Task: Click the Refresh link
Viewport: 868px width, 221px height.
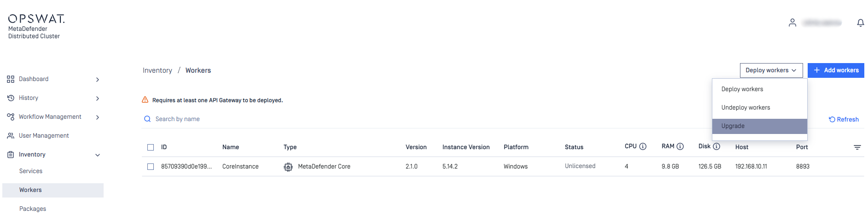Action: coord(844,119)
